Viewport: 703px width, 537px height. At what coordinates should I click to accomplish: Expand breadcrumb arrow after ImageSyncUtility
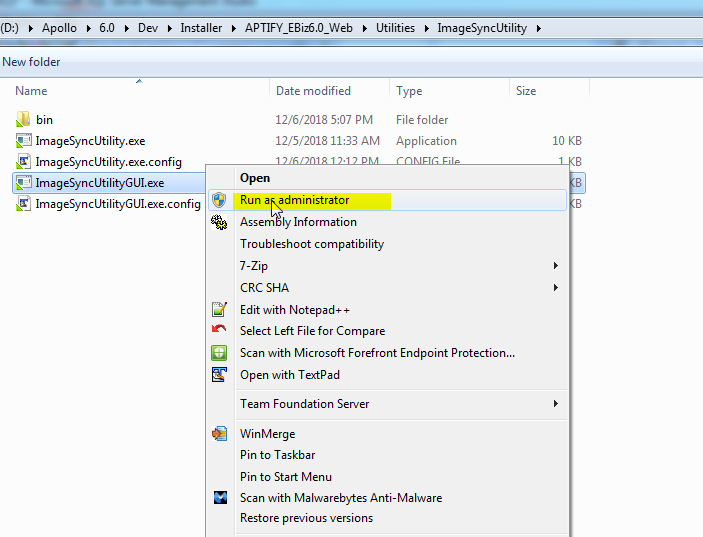click(x=539, y=28)
